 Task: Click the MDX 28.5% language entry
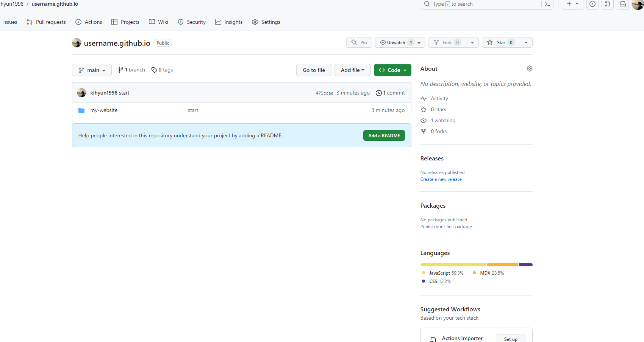click(x=488, y=273)
